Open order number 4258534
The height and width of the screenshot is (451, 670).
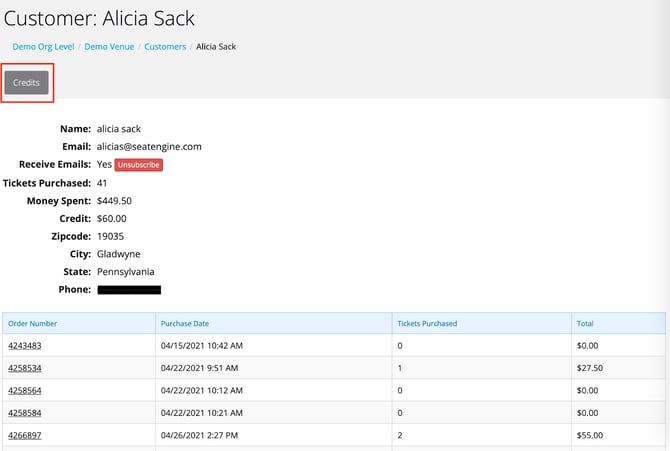click(24, 368)
